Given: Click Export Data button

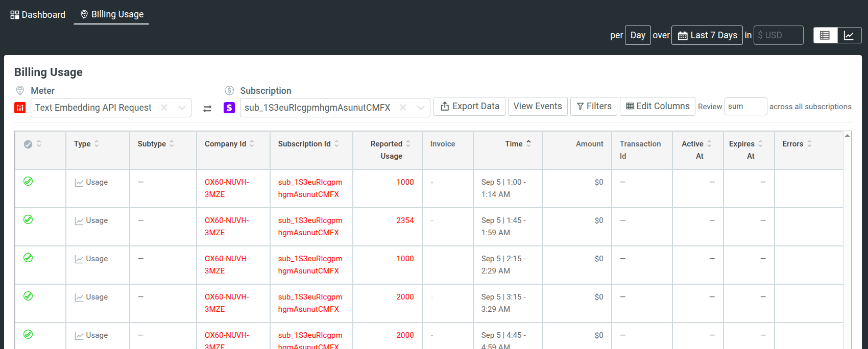Looking at the screenshot, I should click(x=470, y=106).
